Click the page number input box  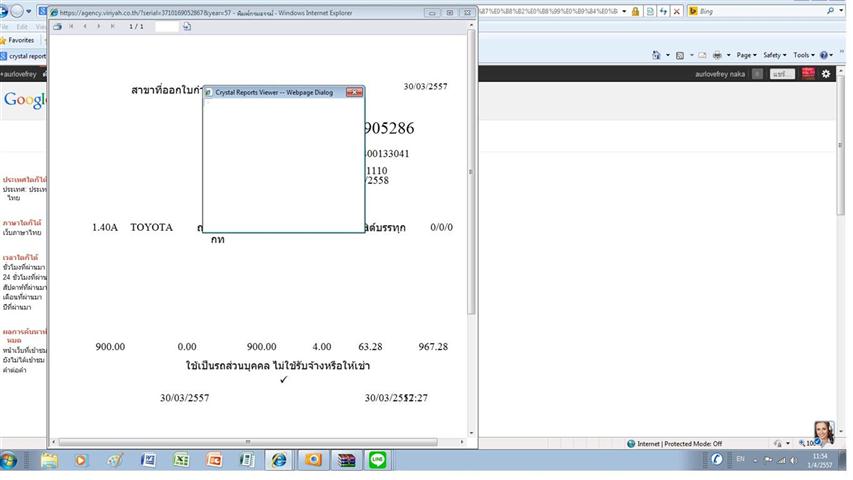pyautogui.click(x=166, y=26)
